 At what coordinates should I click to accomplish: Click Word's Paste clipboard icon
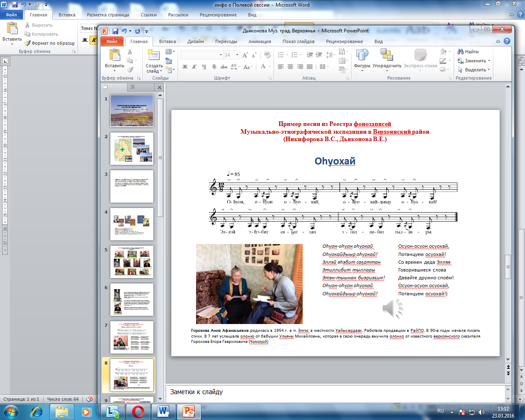tap(12, 28)
